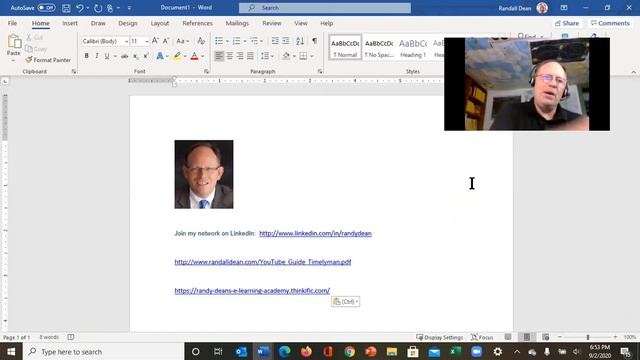This screenshot has height=360, width=640.
Task: Decrease paragraph indent
Action: point(275,41)
